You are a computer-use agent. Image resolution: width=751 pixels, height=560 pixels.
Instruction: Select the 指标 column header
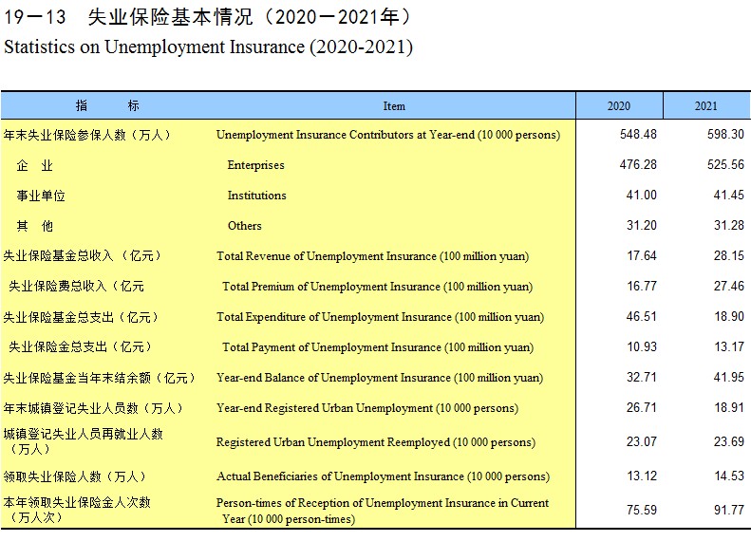(107, 105)
